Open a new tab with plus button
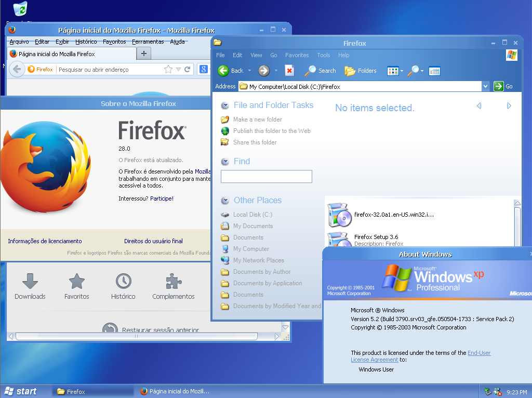 [144, 54]
